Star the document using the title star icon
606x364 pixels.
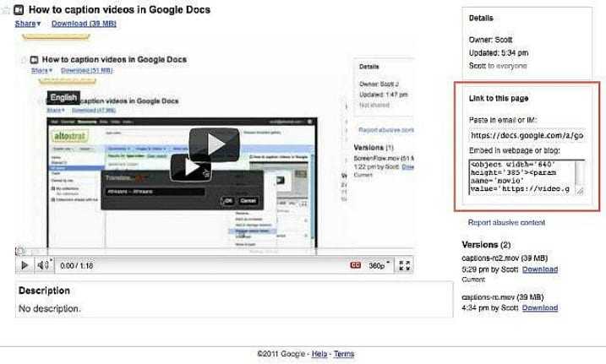(x=7, y=10)
